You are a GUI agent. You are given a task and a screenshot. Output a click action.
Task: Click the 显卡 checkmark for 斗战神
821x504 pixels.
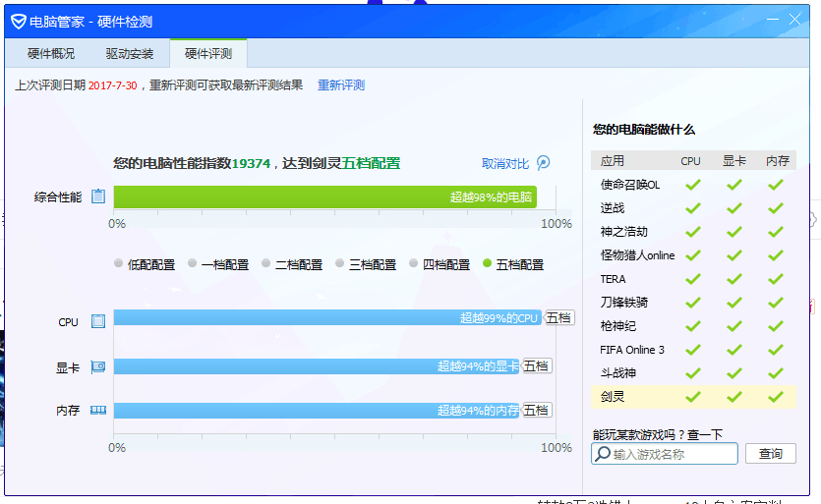pos(734,372)
